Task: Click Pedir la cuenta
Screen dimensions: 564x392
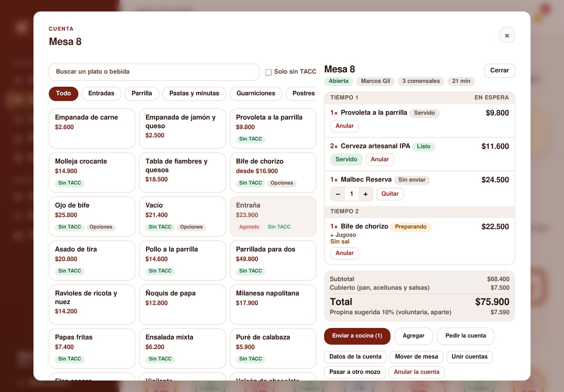Action: pos(466,336)
